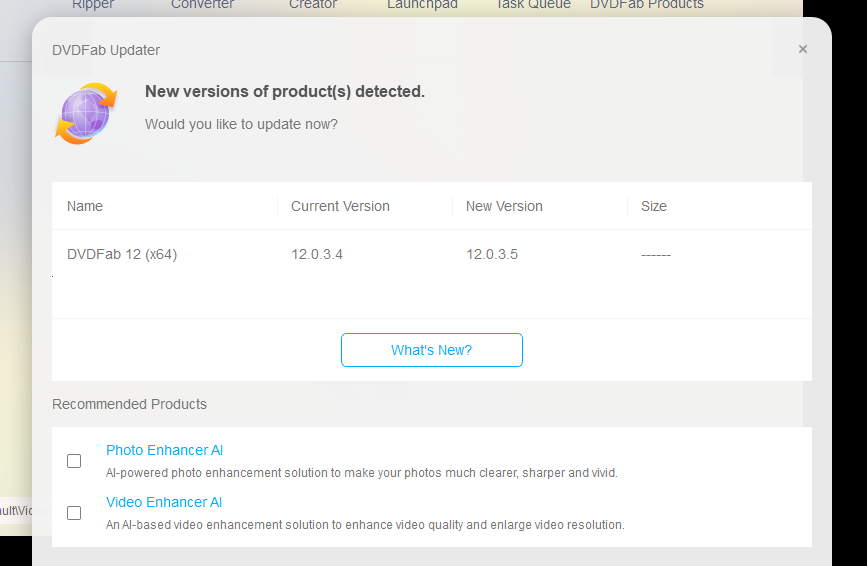Check the Photo Enhancer AI checkbox
This screenshot has width=867, height=566.
point(74,460)
